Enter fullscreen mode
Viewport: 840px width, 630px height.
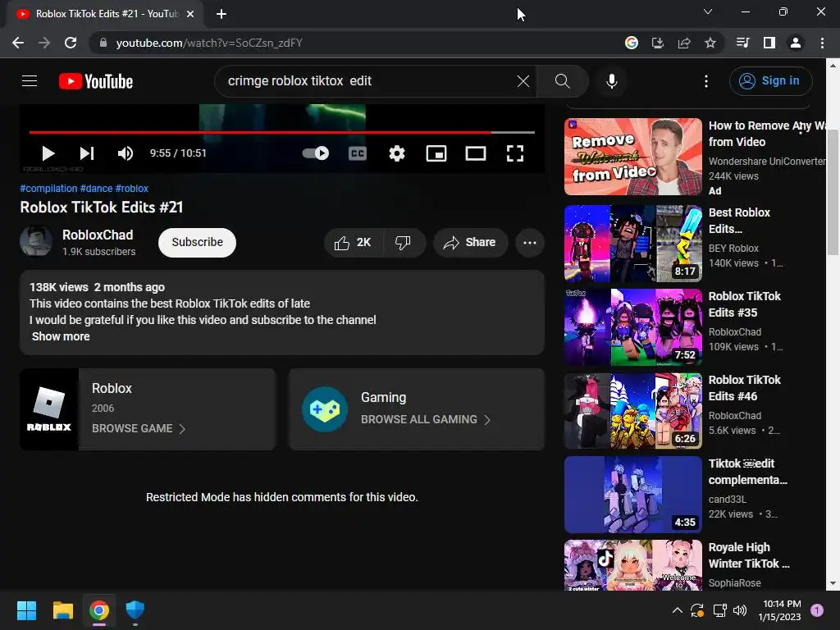click(515, 153)
